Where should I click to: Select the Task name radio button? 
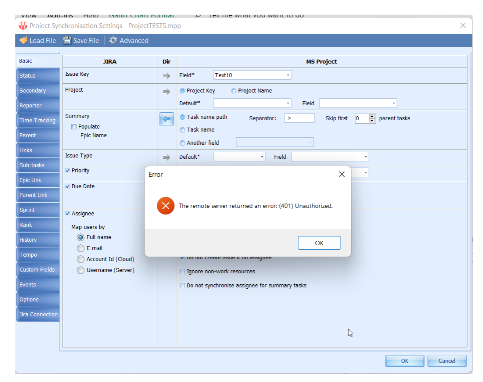click(x=182, y=130)
